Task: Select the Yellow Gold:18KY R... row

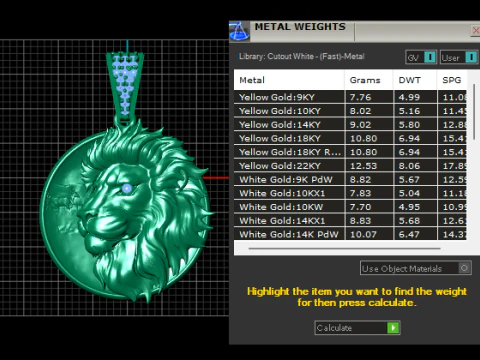Action: tap(350, 152)
